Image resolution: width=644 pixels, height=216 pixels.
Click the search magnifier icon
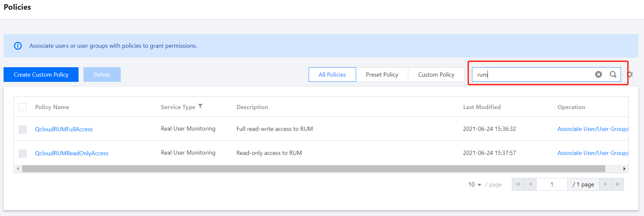point(613,74)
